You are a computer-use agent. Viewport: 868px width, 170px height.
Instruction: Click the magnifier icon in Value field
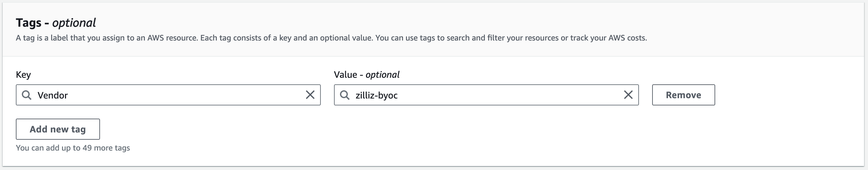click(344, 95)
